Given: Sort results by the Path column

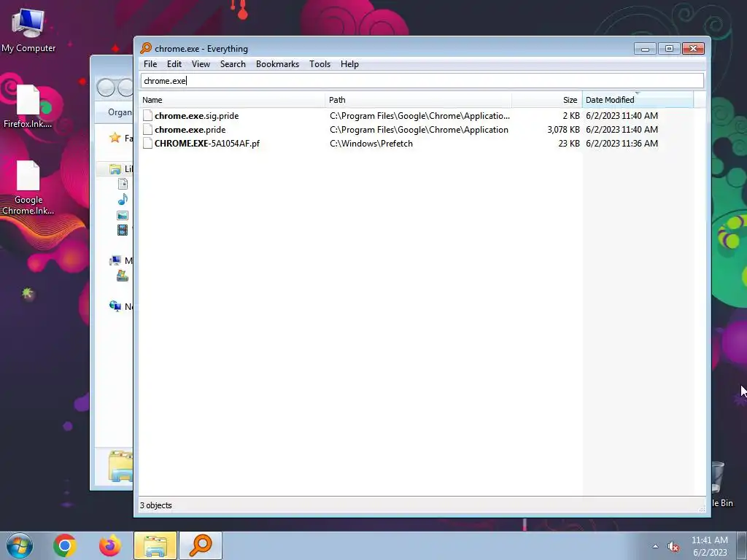Looking at the screenshot, I should coord(418,100).
